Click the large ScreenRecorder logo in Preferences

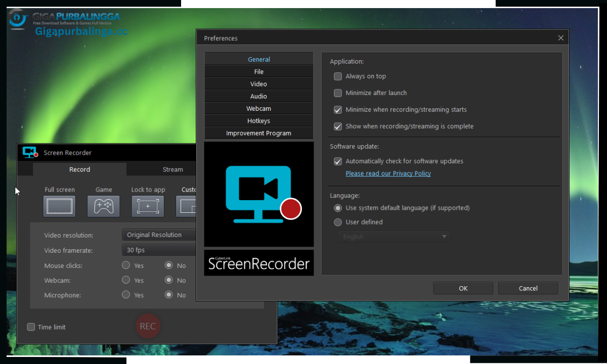pyautogui.click(x=259, y=194)
